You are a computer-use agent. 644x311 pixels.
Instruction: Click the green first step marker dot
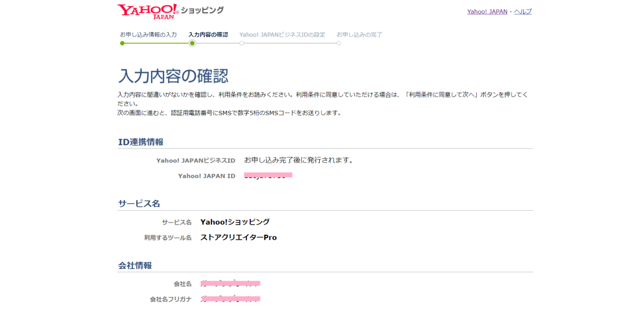click(122, 43)
